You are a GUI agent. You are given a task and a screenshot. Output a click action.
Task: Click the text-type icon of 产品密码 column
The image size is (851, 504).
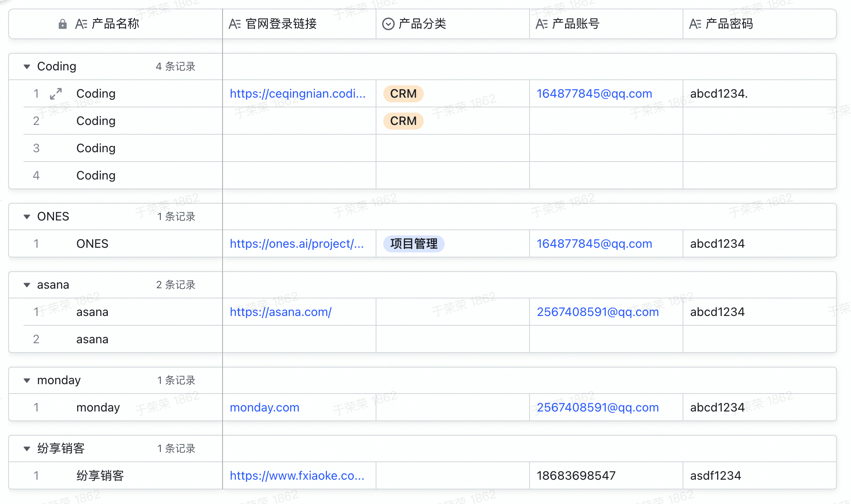(x=695, y=24)
